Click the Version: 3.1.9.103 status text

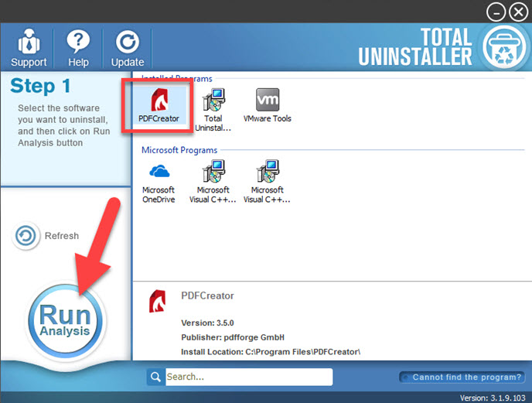tap(493, 398)
